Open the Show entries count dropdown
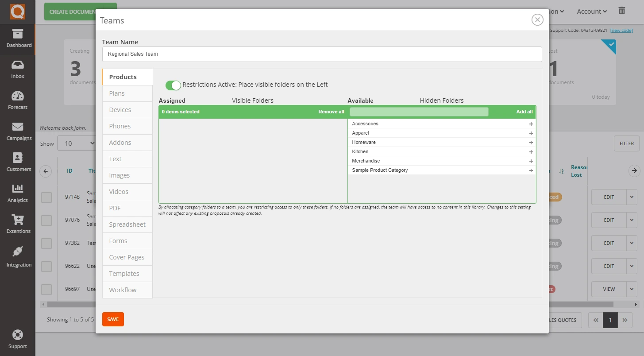Viewport: 644px width, 356px height. pos(80,143)
